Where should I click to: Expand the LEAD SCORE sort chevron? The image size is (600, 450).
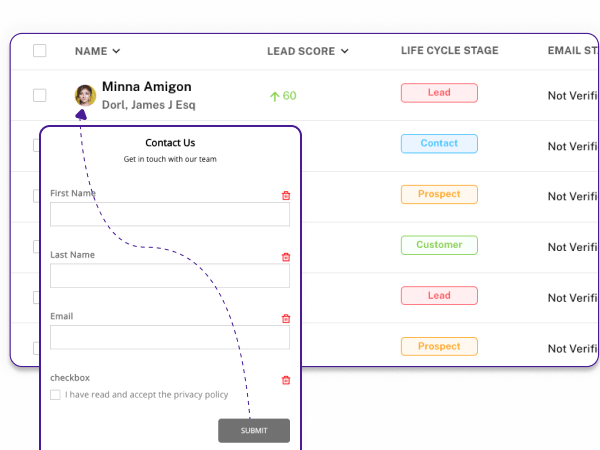point(344,51)
